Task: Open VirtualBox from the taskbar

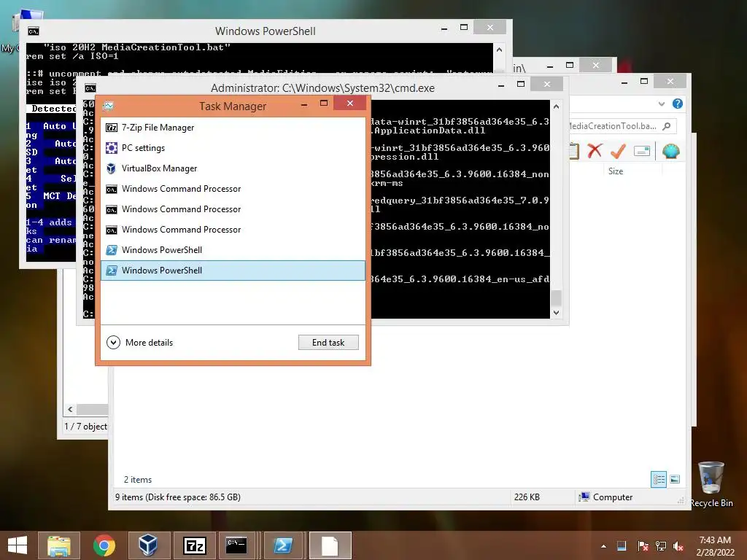Action: pos(149,545)
